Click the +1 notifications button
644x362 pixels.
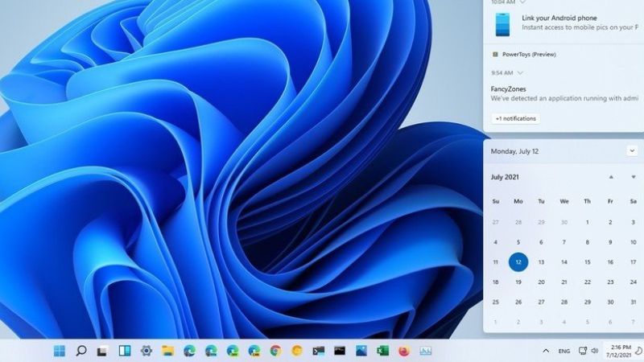click(515, 118)
